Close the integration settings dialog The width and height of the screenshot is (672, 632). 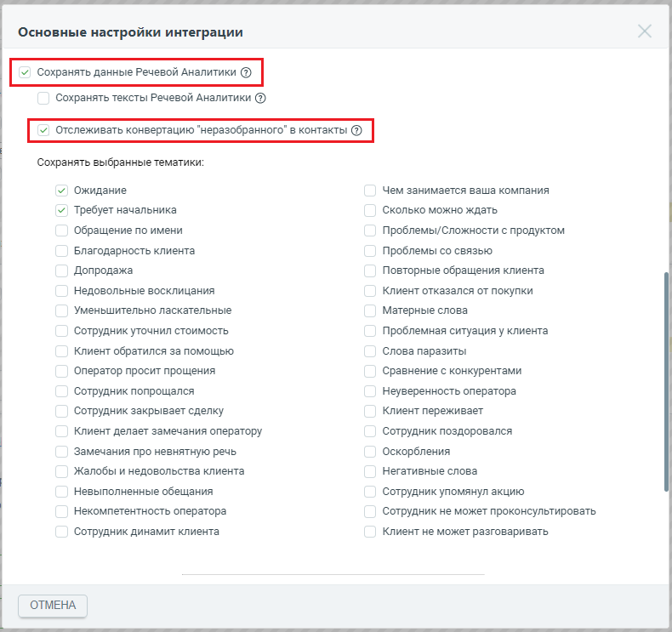tap(645, 31)
